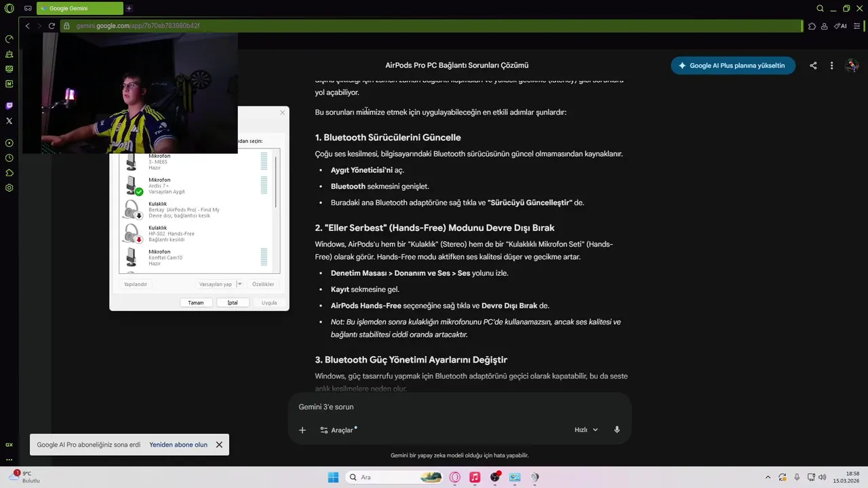The width and height of the screenshot is (868, 488).
Task: Click Uygula in sound dialog
Action: click(x=269, y=302)
